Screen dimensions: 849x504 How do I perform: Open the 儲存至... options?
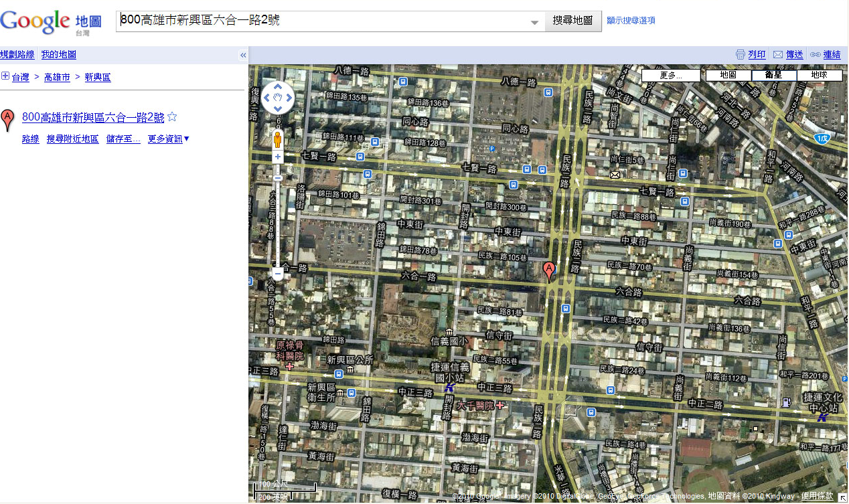(x=123, y=139)
